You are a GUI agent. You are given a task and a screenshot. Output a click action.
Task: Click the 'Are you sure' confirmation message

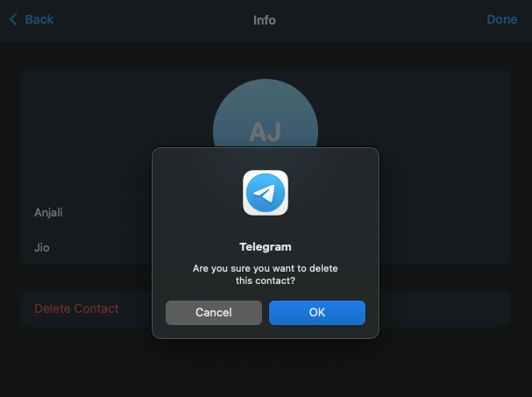coord(266,274)
